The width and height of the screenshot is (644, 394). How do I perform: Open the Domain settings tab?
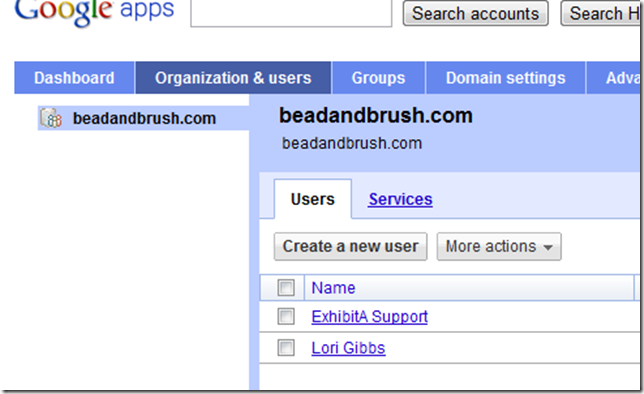click(506, 78)
